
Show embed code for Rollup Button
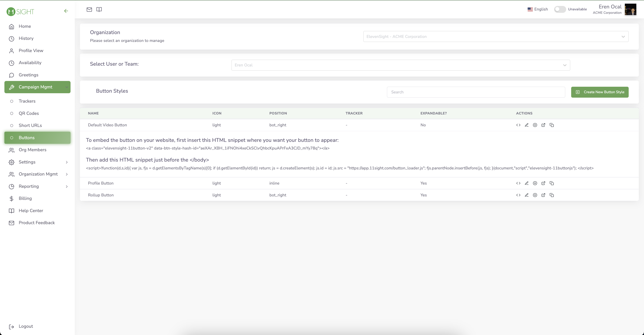pyautogui.click(x=518, y=195)
